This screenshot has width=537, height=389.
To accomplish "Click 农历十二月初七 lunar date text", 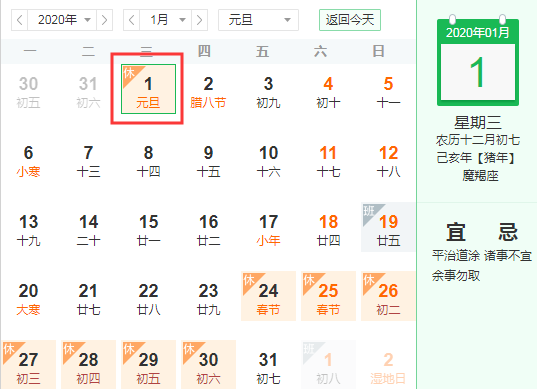I will coord(478,140).
